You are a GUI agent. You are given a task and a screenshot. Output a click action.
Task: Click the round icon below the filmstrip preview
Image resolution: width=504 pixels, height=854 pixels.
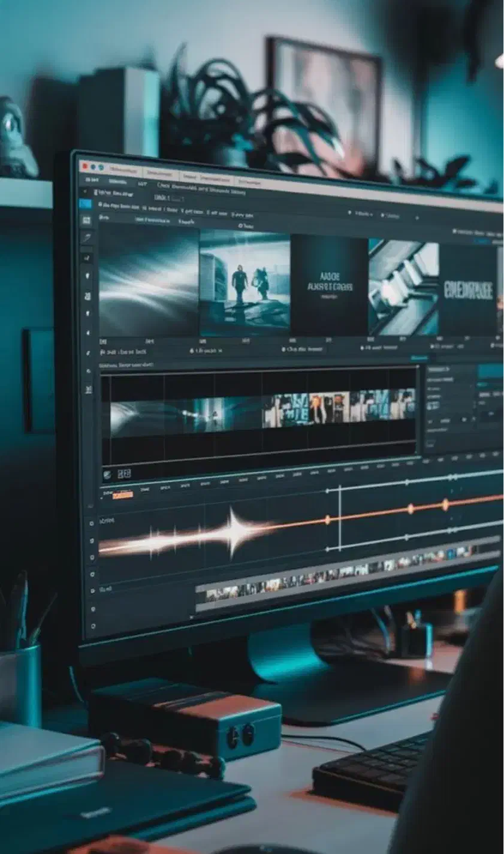107,475
